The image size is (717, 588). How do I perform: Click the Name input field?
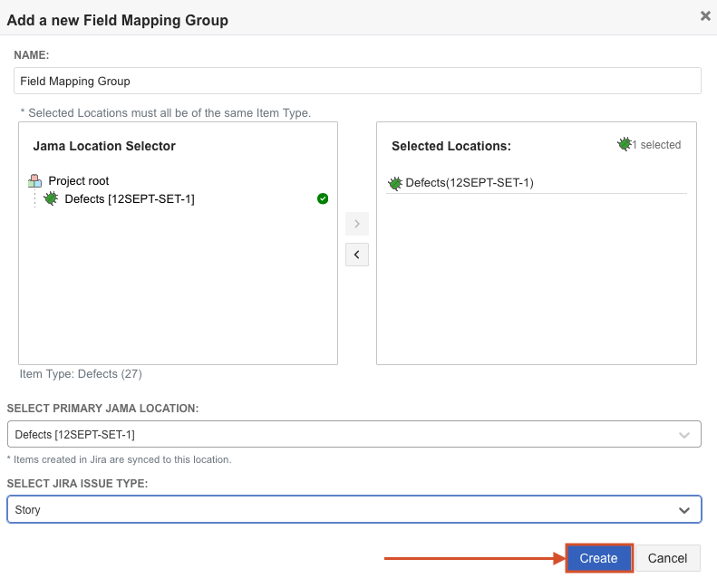click(x=357, y=81)
